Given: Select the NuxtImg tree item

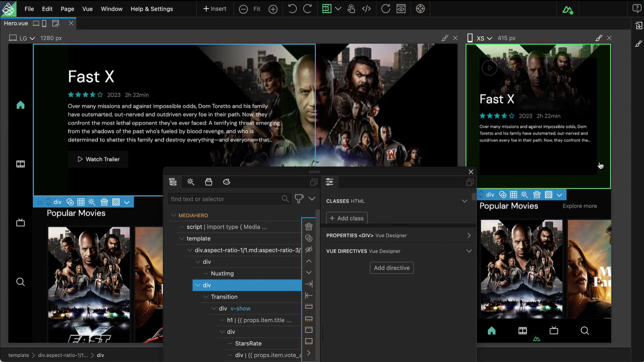Looking at the screenshot, I should [x=222, y=273].
